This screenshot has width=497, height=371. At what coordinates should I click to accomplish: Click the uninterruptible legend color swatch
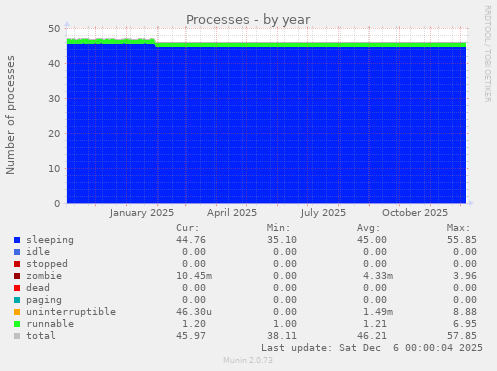17,312
